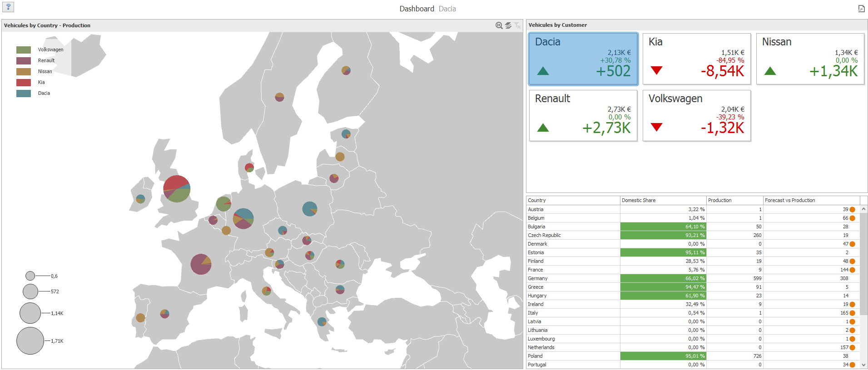Select the Nissan customer card
868x370 pixels.
click(810, 59)
